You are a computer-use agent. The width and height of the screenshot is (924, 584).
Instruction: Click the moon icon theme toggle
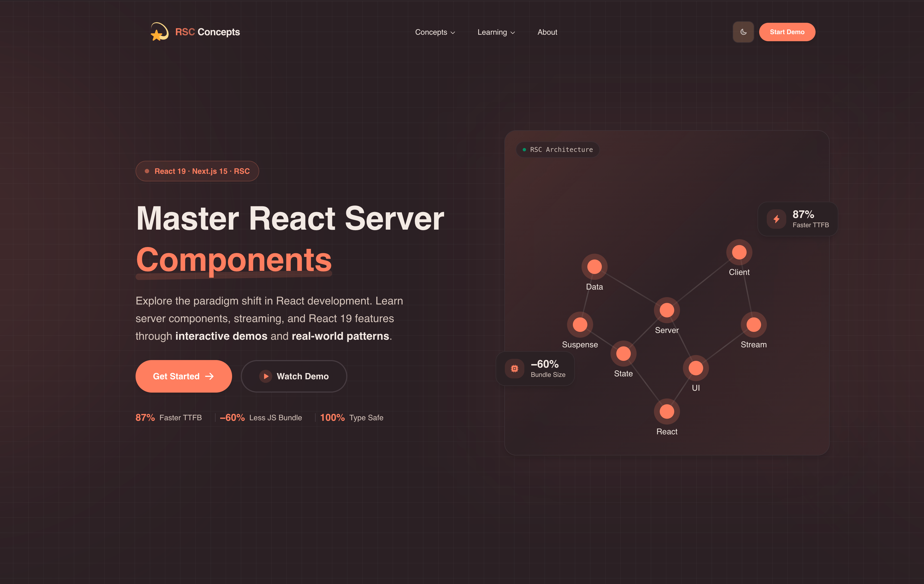pos(743,32)
